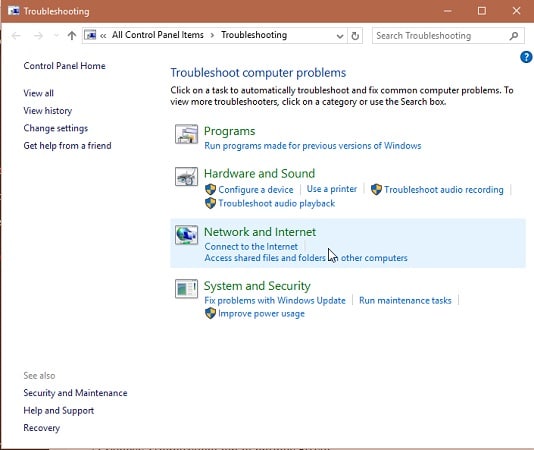The height and width of the screenshot is (450, 534).
Task: Click the search magnifier icon
Action: click(514, 35)
